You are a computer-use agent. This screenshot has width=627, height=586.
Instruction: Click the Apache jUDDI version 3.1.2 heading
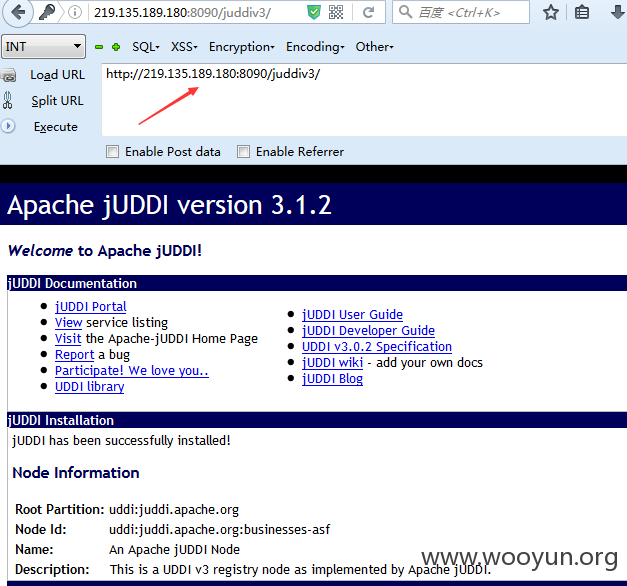point(170,205)
